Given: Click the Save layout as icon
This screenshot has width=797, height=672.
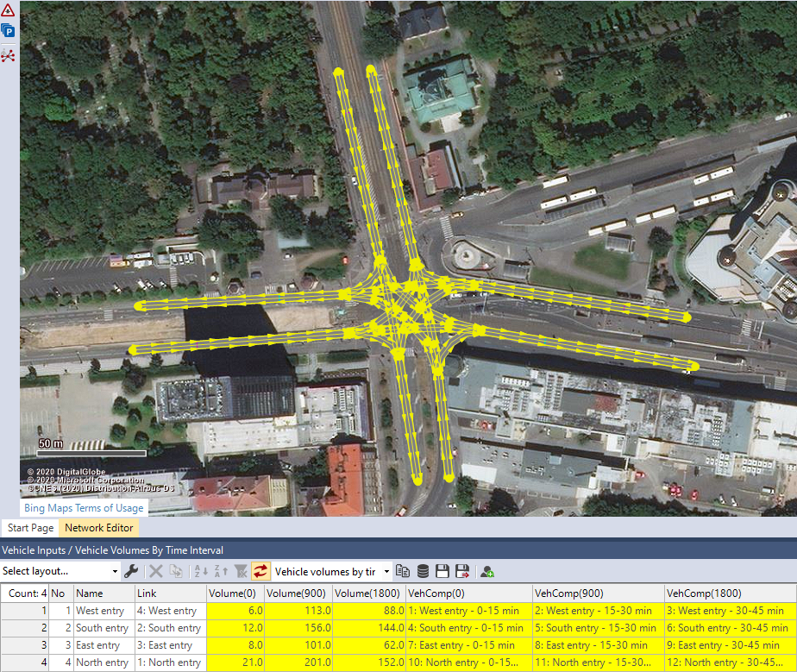Looking at the screenshot, I should pos(460,570).
